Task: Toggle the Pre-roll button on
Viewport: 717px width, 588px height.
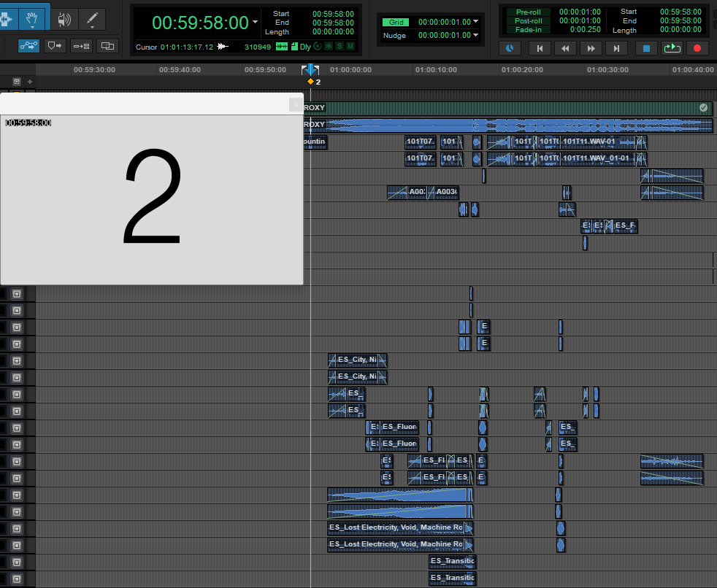Action: [529, 12]
